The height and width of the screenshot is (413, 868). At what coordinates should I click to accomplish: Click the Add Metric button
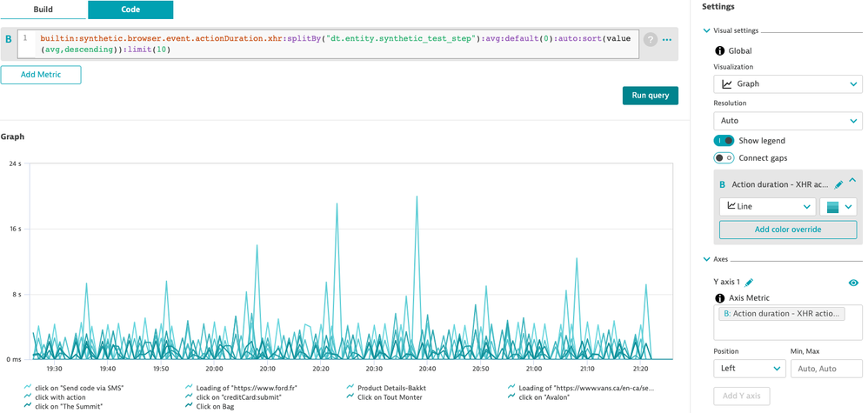[41, 75]
